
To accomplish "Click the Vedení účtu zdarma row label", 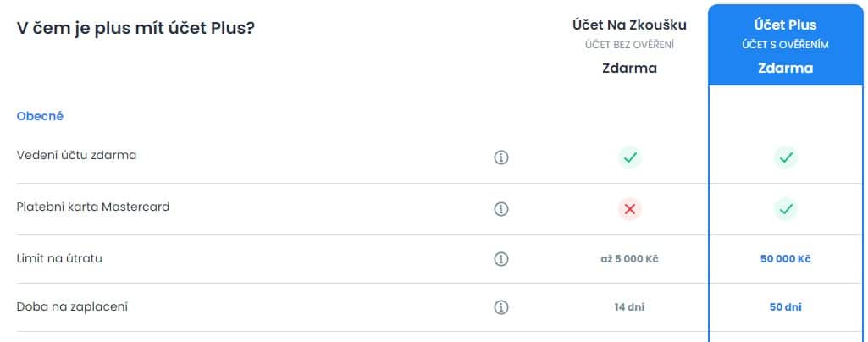I will coord(76,156).
